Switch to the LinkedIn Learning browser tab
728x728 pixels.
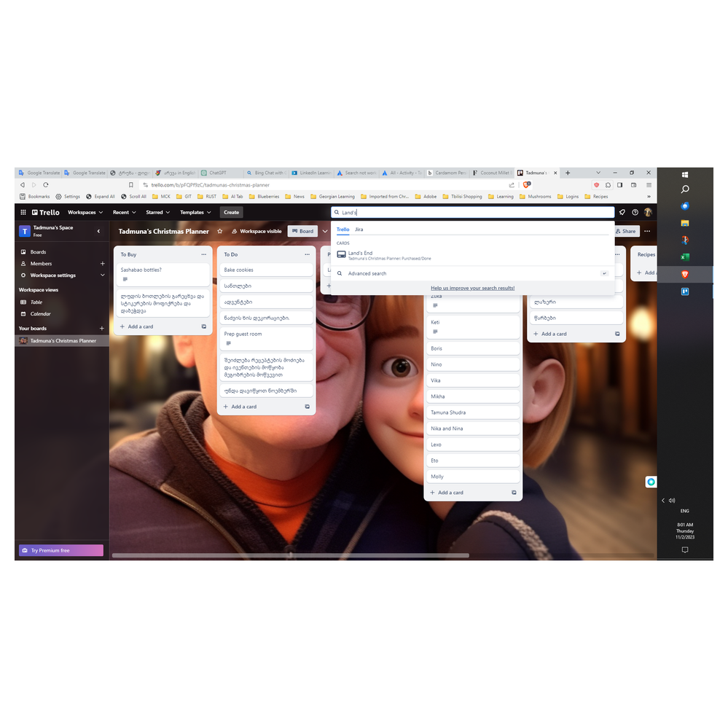point(311,173)
